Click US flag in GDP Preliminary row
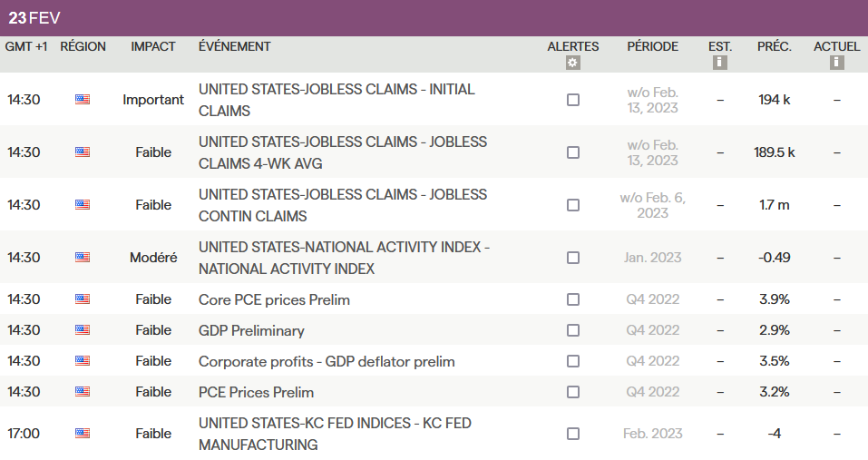Image resolution: width=868 pixels, height=460 pixels. point(83,330)
